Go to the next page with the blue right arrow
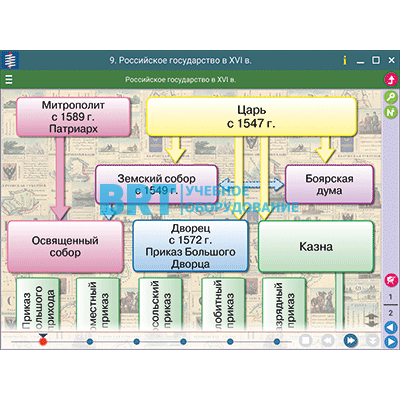 [391, 342]
